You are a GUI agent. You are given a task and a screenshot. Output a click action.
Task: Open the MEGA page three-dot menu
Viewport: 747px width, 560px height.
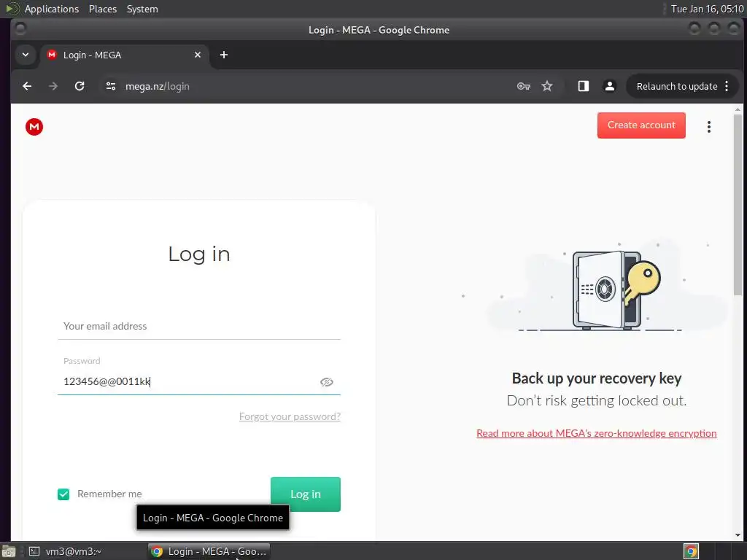(709, 127)
